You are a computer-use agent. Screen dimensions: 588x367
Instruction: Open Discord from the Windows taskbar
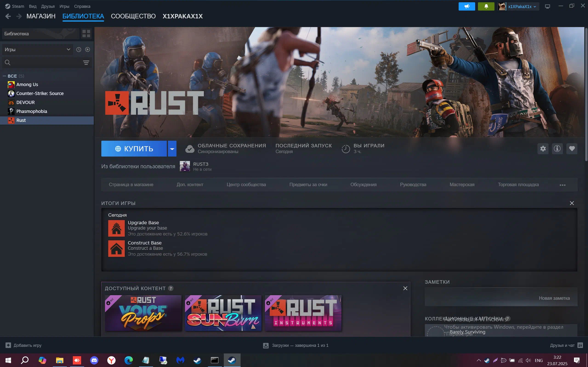click(x=94, y=360)
